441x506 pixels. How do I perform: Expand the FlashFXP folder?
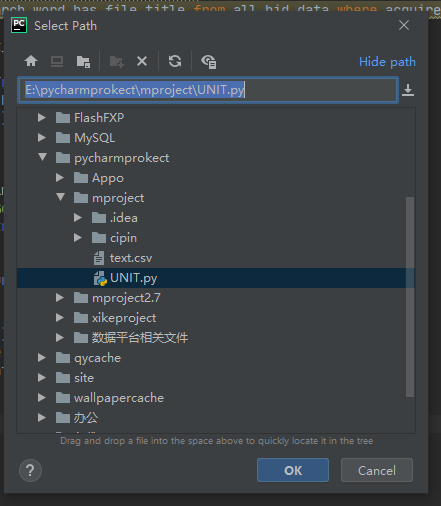(42, 117)
